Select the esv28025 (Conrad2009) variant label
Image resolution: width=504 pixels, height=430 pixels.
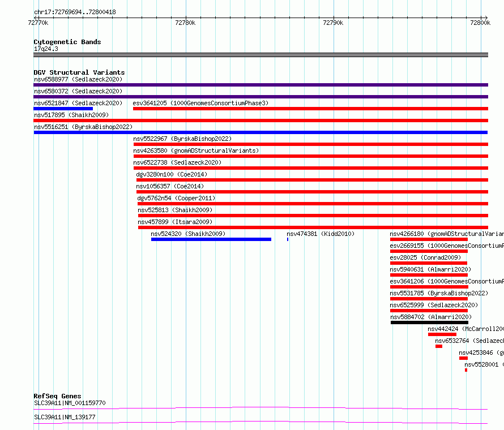click(425, 257)
